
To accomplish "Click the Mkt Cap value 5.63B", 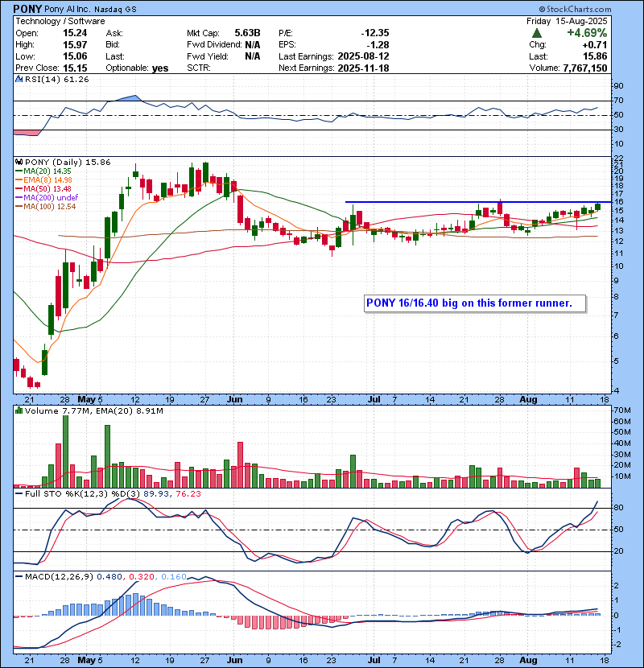I will 247,33.
